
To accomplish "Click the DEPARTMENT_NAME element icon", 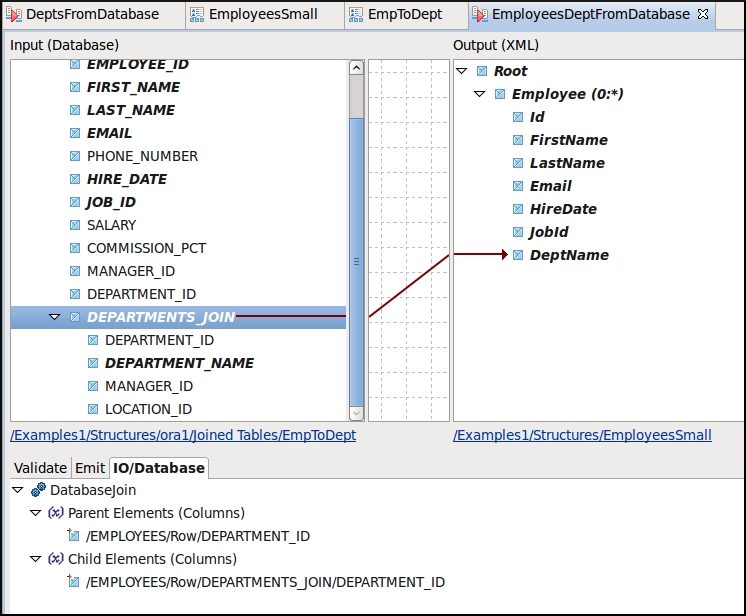I will pos(93,363).
